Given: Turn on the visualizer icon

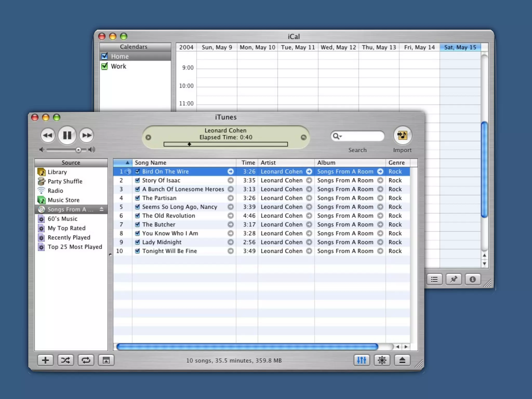Looking at the screenshot, I should (x=382, y=360).
